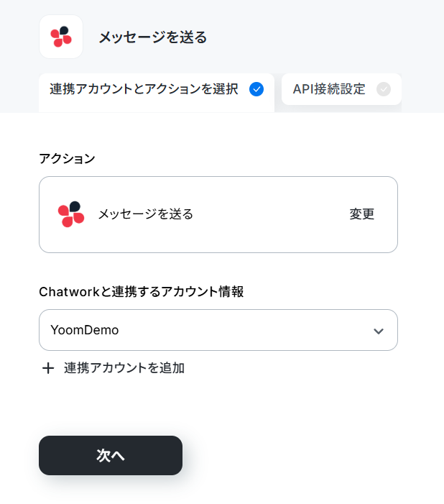Screen dimensions: 444x504
Task: Click the API接続設定 tab label text
Action: point(329,89)
